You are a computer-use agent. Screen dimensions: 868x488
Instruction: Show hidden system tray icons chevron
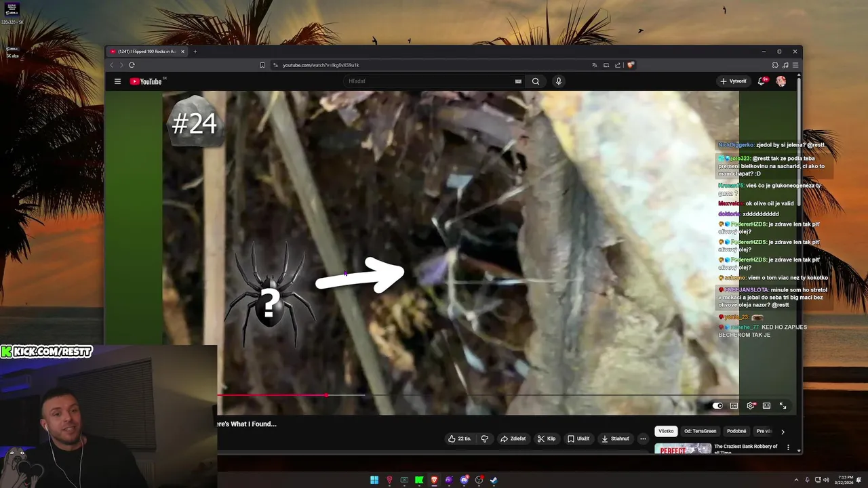click(x=796, y=480)
